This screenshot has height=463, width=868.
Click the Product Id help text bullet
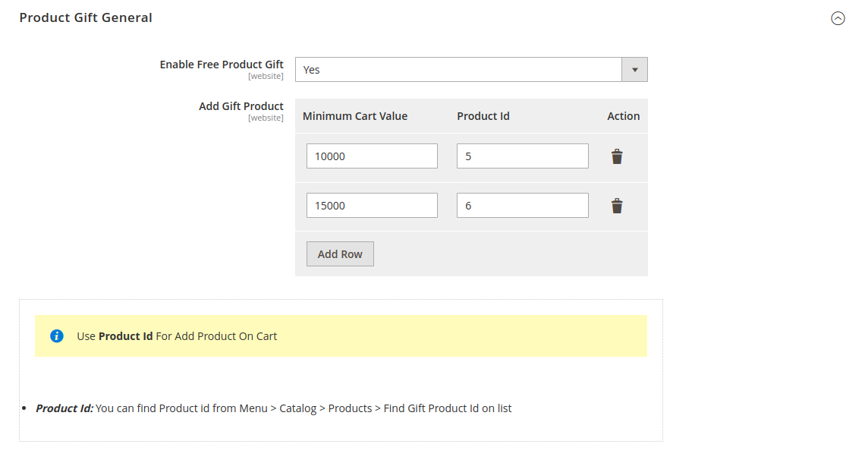273,408
